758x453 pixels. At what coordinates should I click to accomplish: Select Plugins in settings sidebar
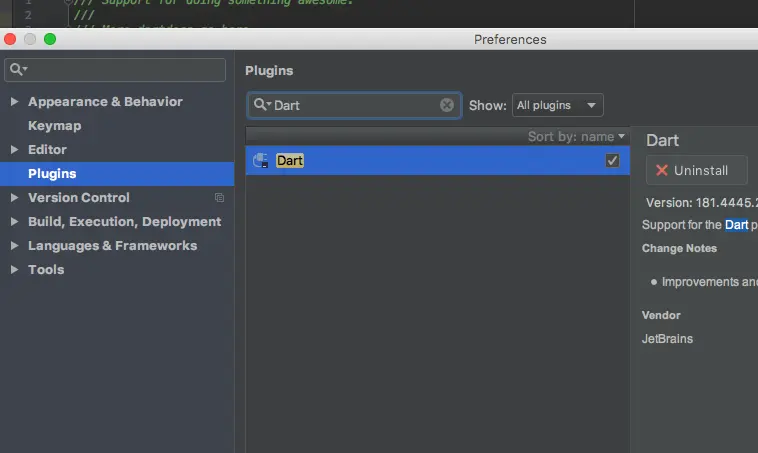(x=117, y=174)
